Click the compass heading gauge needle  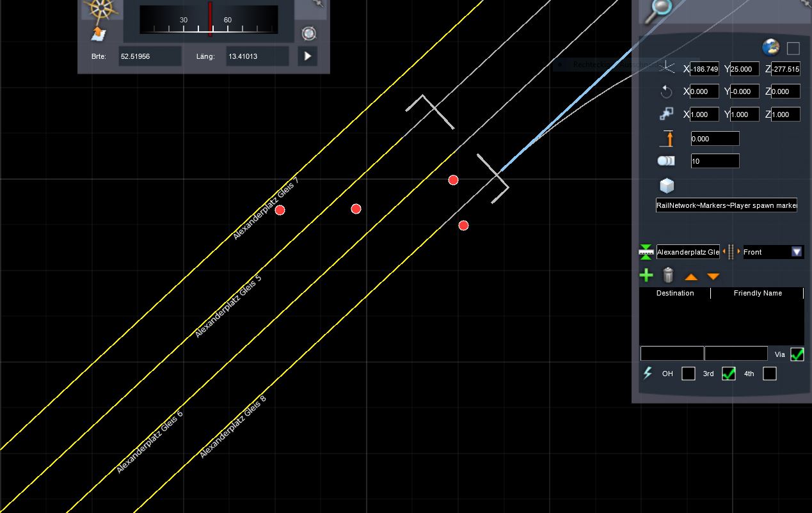(x=210, y=19)
